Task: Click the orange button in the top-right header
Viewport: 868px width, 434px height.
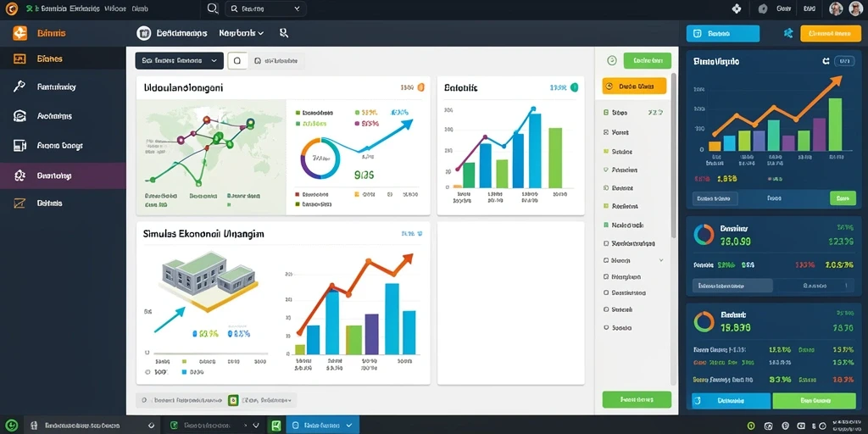Action: coord(826,33)
